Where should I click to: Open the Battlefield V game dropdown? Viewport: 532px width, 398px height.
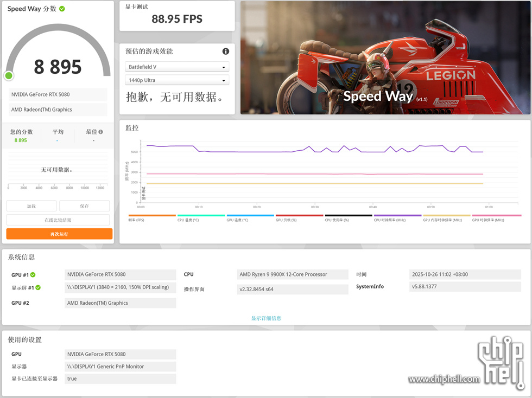[177, 67]
